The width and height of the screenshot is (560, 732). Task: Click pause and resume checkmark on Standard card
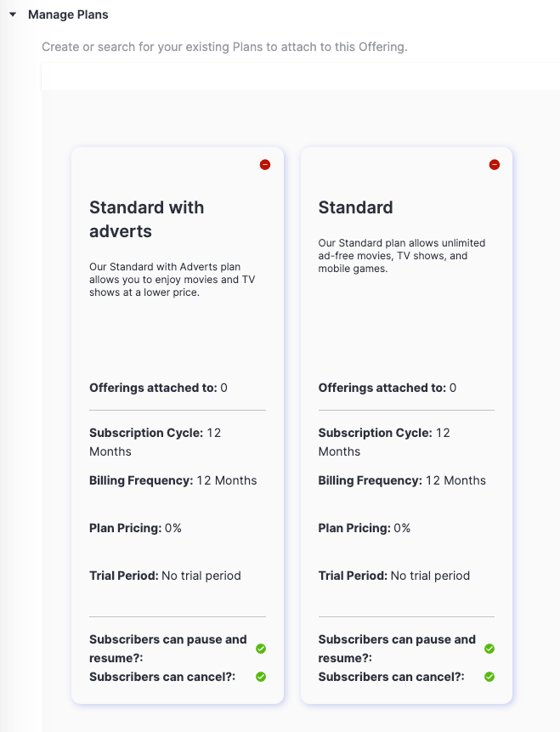tap(489, 649)
